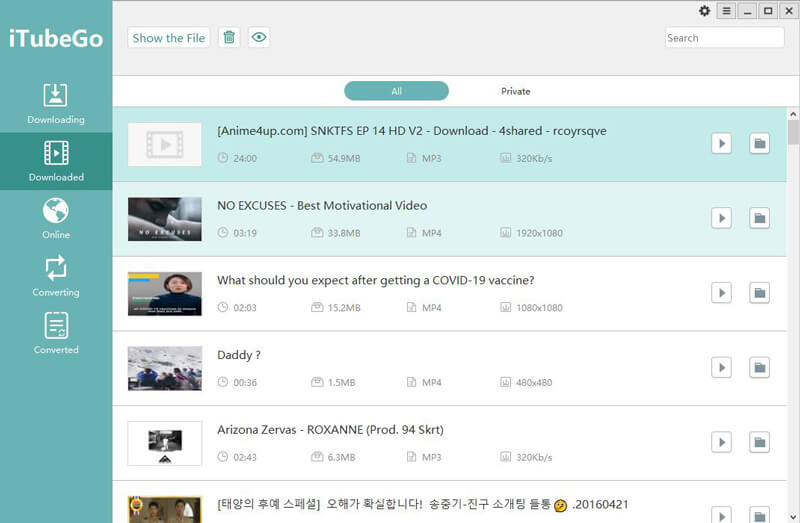Click the Anime4up placeholder thumbnail
800x523 pixels.
[x=165, y=144]
